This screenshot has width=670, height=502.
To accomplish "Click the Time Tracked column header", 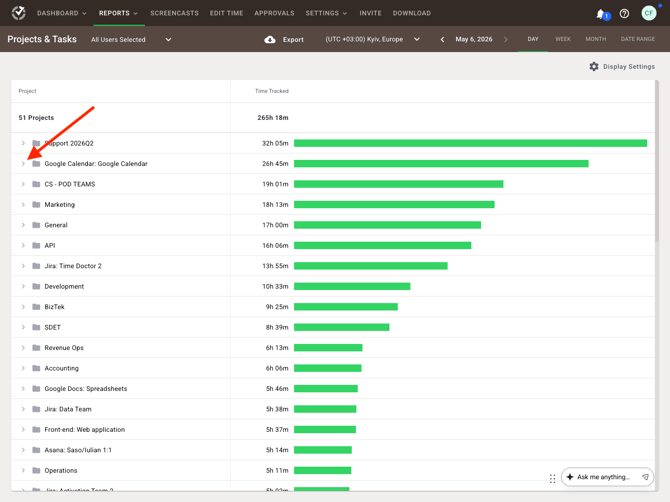I will [272, 91].
